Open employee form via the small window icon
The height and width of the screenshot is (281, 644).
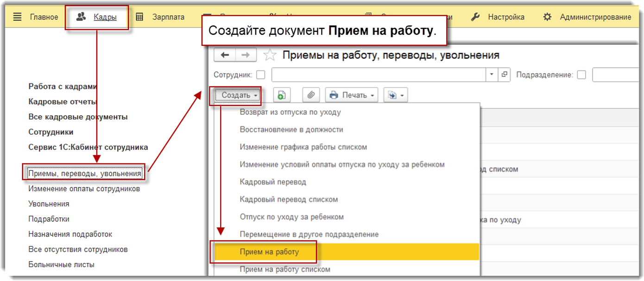(504, 74)
